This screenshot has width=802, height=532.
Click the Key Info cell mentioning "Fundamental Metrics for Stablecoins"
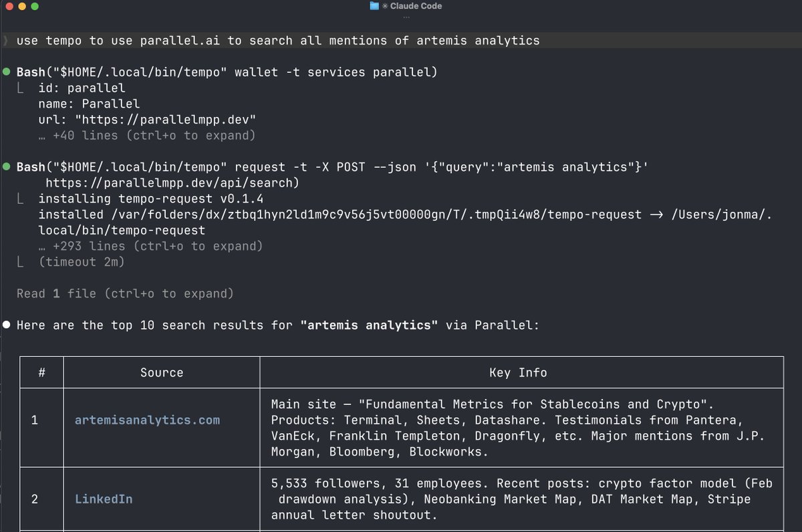pyautogui.click(x=521, y=428)
